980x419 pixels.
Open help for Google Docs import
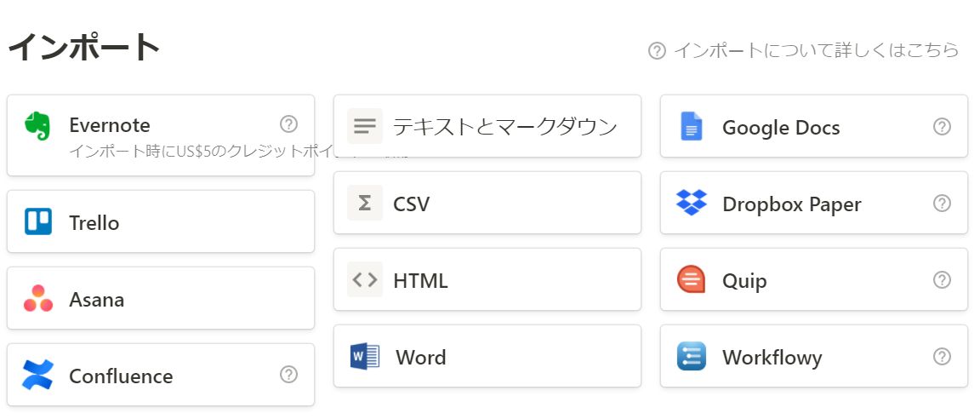942,127
